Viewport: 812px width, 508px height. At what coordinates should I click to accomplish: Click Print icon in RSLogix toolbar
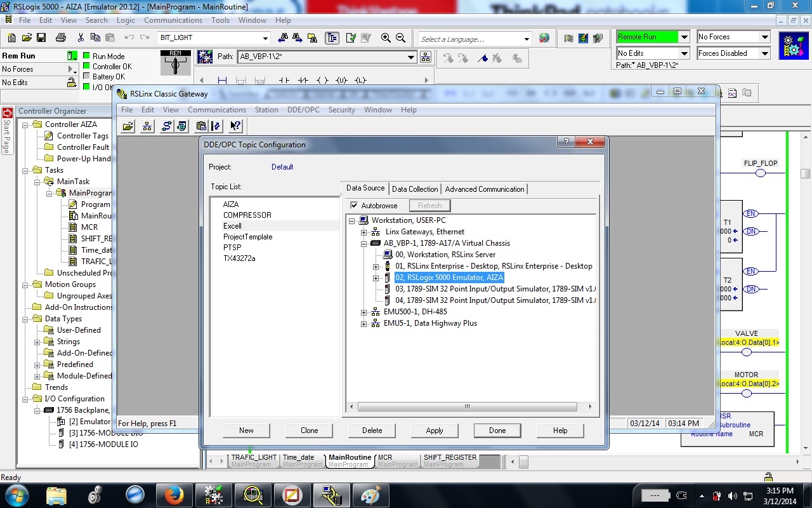pos(61,38)
